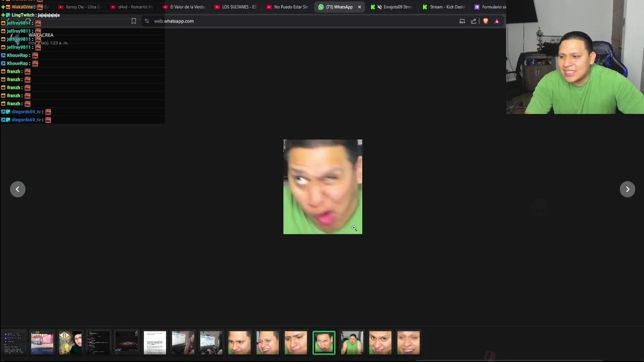Open thumbnail of man standing in green tank top
The height and width of the screenshot is (362, 644).
coord(352,343)
